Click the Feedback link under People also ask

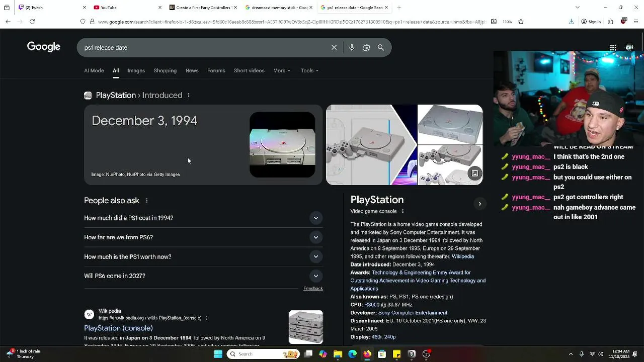(313, 289)
